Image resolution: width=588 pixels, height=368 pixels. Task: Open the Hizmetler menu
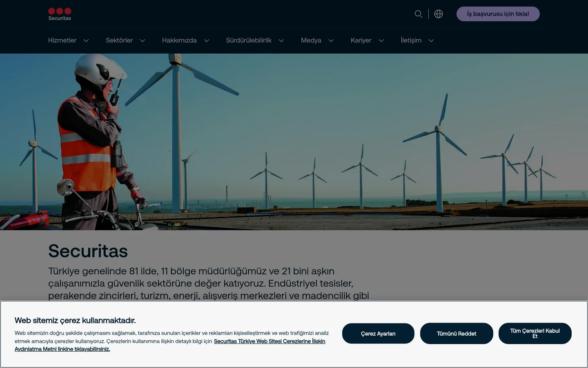[62, 40]
